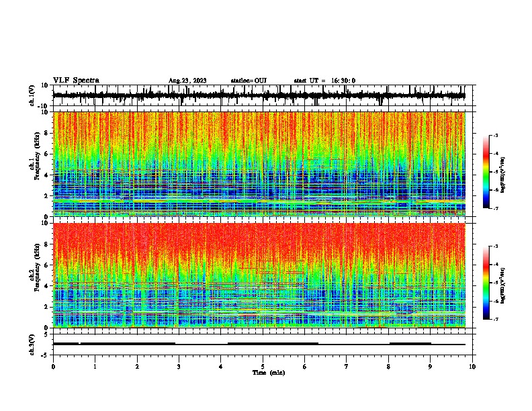Image resolution: width=532 pixels, height=411 pixels.
Task: Click the "-7" label on ch.2 color bar
Action: pyautogui.click(x=495, y=319)
